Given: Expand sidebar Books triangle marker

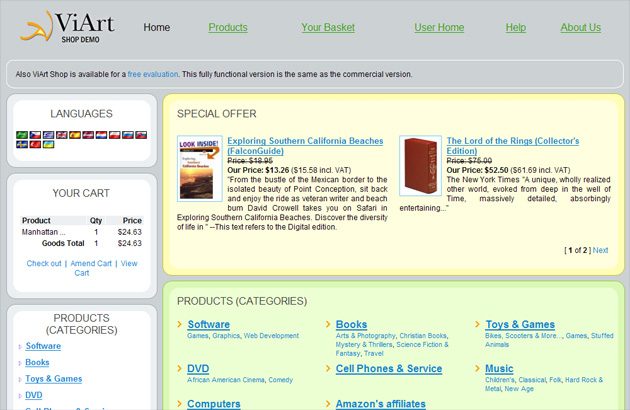Looking at the screenshot, I should click(20, 363).
